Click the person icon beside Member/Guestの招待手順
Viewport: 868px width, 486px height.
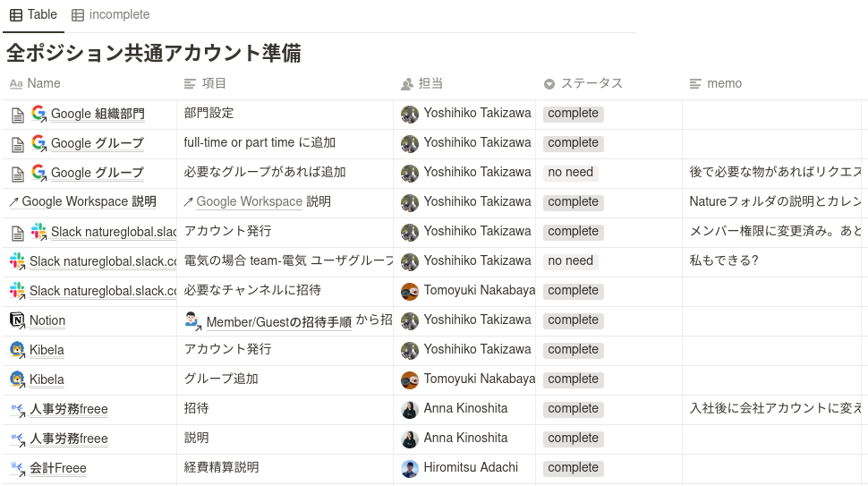192,321
